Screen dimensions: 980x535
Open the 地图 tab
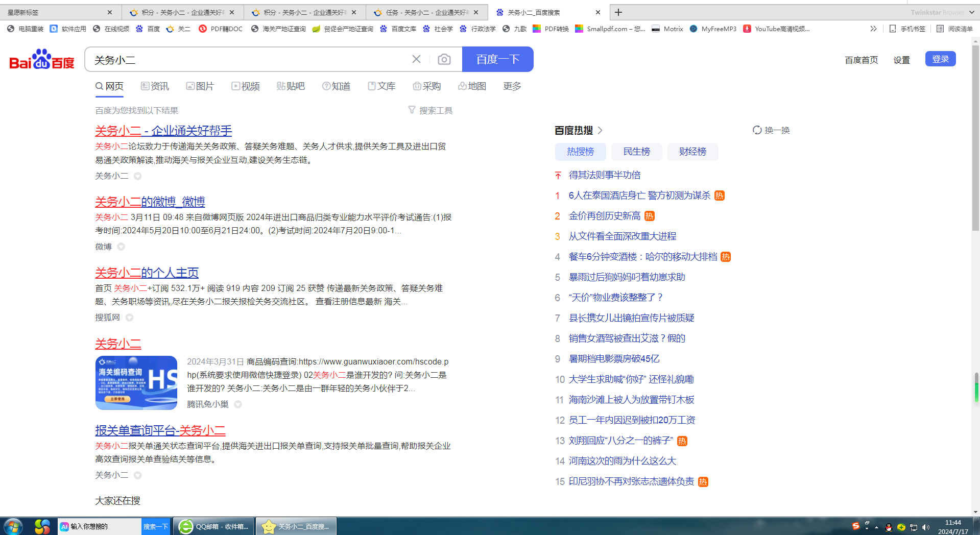(x=472, y=86)
